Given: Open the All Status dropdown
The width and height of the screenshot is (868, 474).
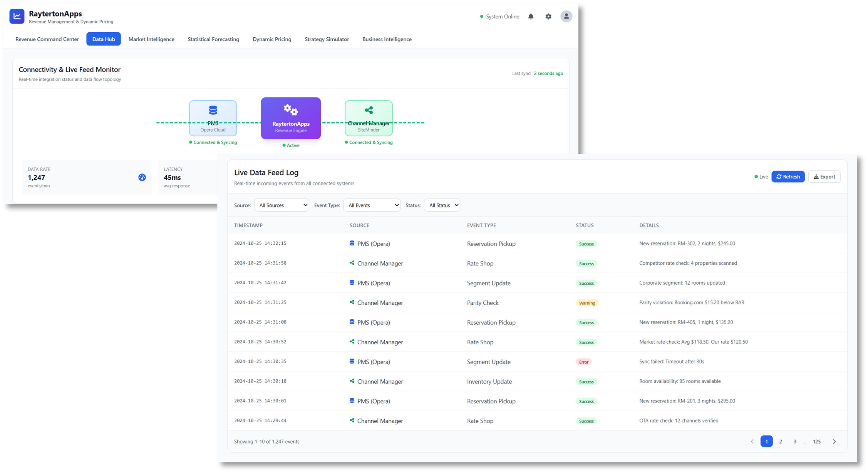Looking at the screenshot, I should pyautogui.click(x=442, y=205).
